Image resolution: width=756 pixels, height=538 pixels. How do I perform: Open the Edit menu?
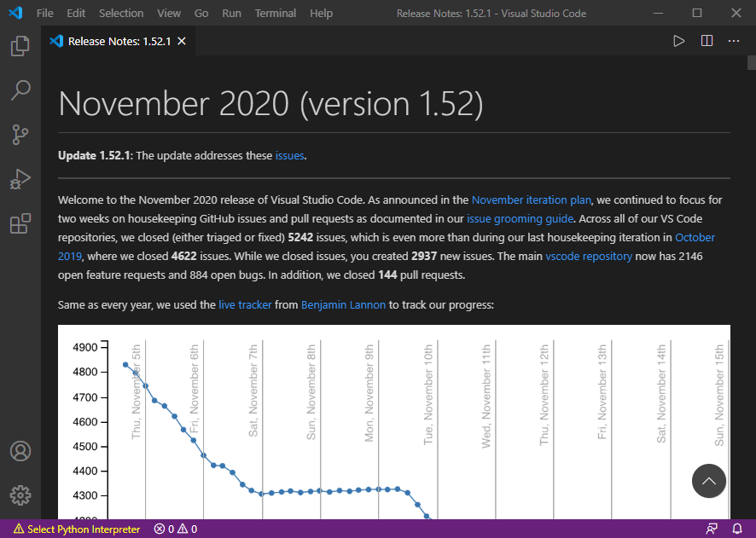[76, 14]
